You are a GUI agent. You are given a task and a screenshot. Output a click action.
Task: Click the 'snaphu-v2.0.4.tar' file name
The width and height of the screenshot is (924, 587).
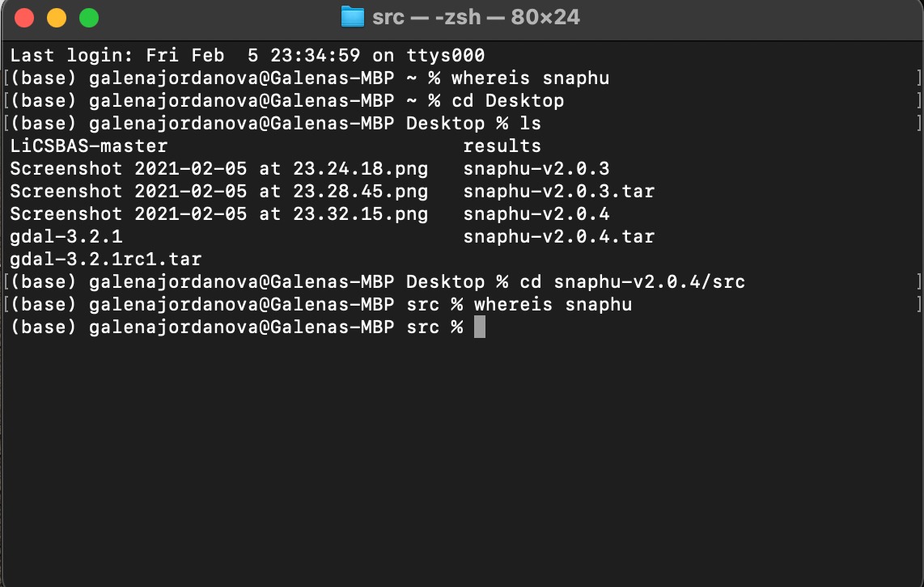point(558,237)
